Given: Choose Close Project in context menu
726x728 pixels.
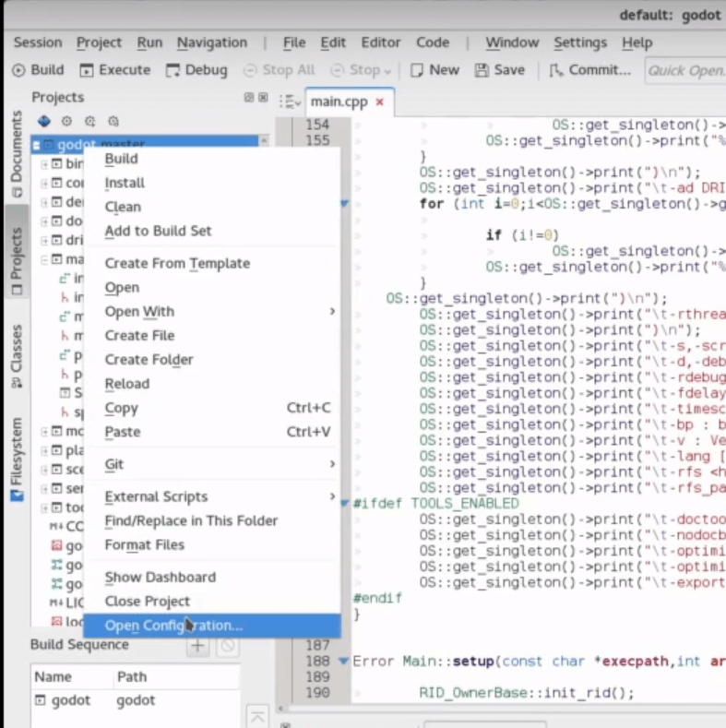Looking at the screenshot, I should click(147, 602).
